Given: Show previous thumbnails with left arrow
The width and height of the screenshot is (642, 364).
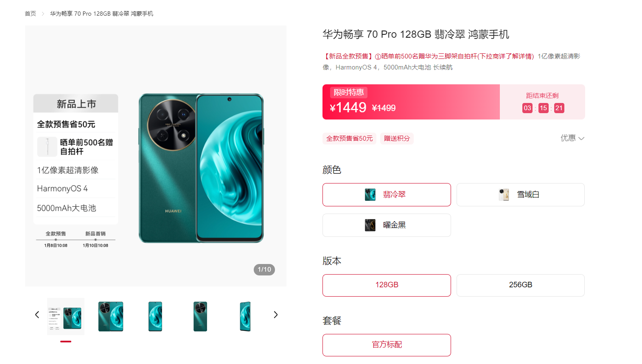Looking at the screenshot, I should 37,315.
